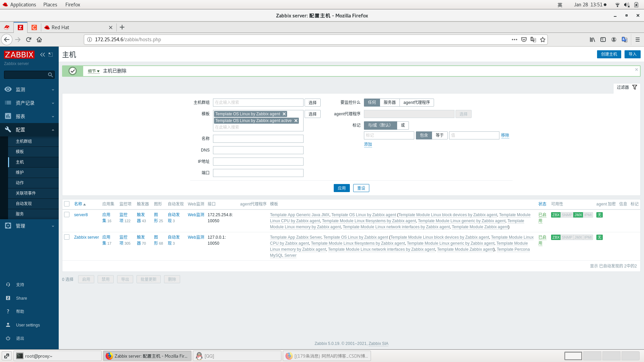Open the 过滤器 filter funnel icon

[x=635, y=87]
